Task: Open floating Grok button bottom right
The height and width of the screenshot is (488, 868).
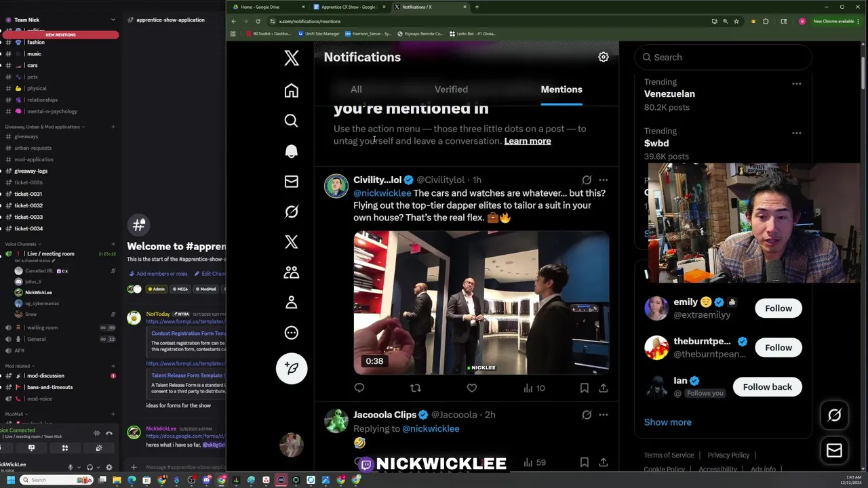Action: pos(834,415)
